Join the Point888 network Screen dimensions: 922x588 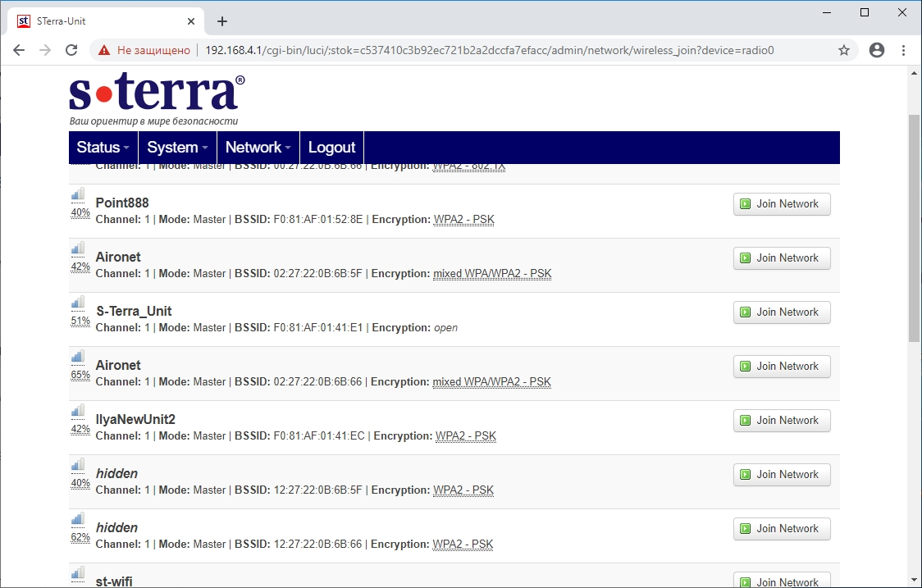[x=782, y=204]
